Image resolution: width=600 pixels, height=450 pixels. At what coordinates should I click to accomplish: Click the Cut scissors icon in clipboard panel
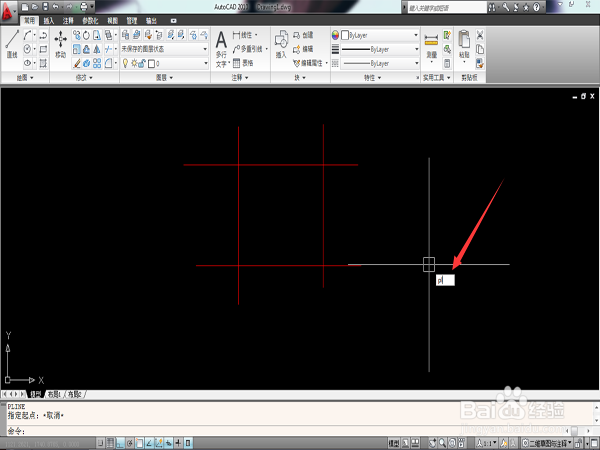pos(480,35)
